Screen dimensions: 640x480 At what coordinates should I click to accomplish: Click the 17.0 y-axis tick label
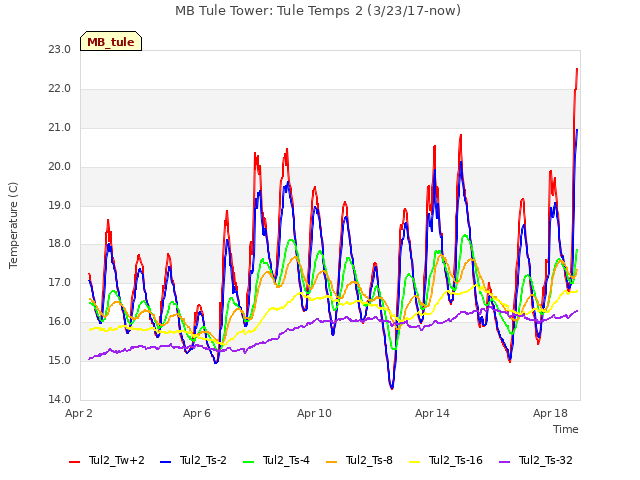60,282
